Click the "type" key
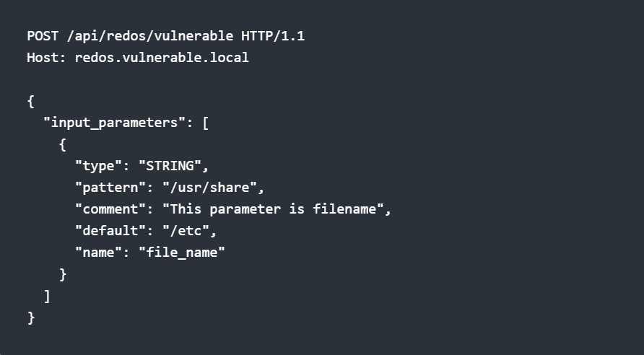Image resolution: width=644 pixels, height=355 pixels. pos(99,166)
